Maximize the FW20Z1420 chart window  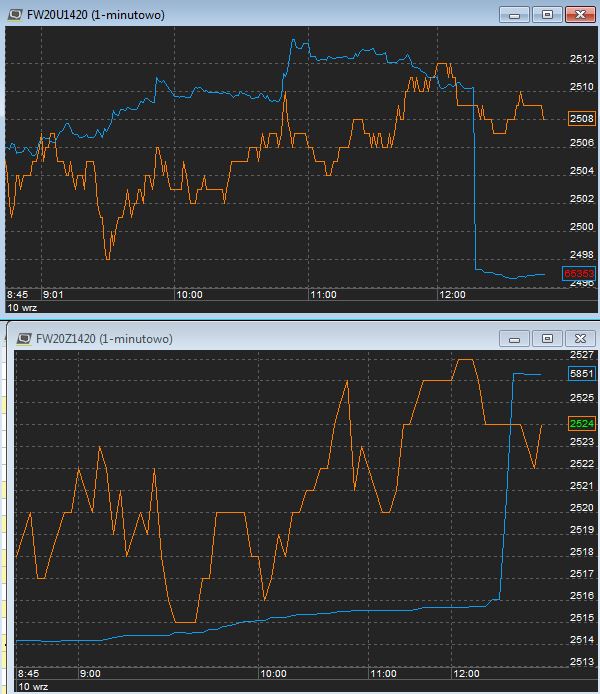pyautogui.click(x=547, y=339)
